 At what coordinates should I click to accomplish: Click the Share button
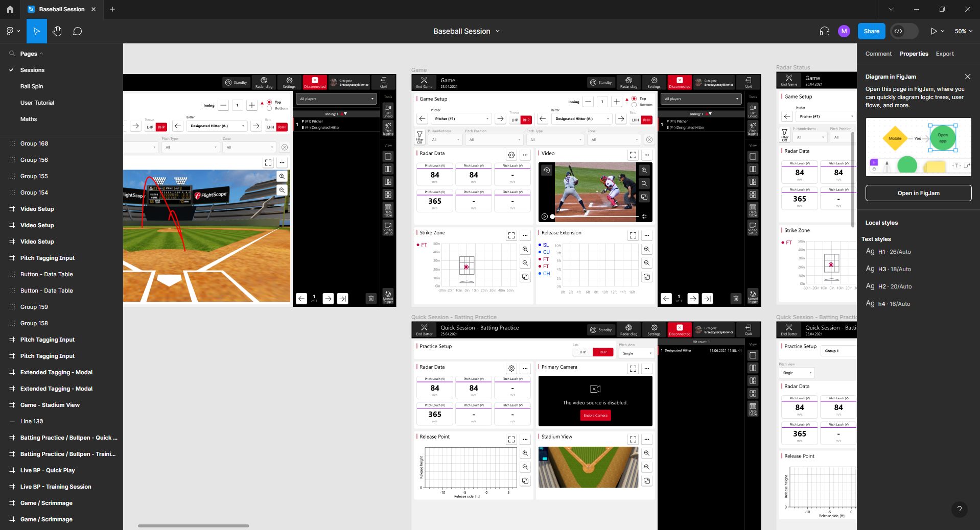click(871, 31)
